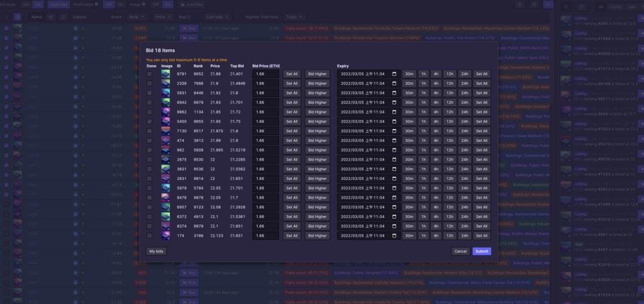This screenshot has height=304, width=644.
Task: Open thumbnail image of item 9862
Action: 166,112
